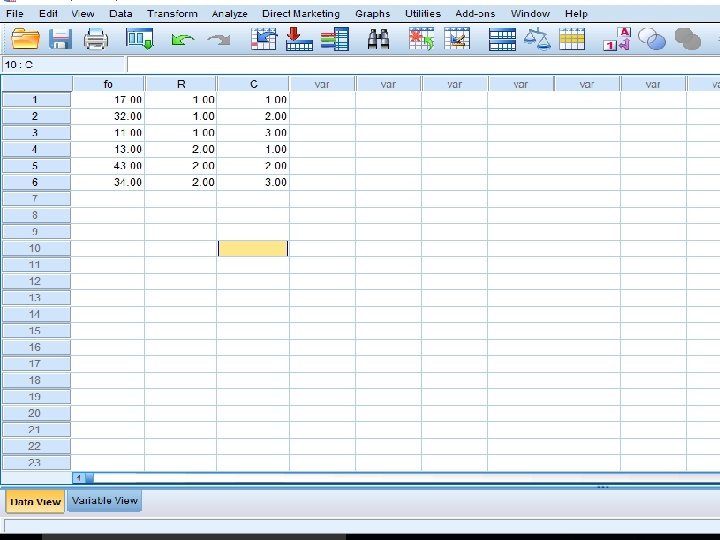Viewport: 720px width, 540px height.
Task: Select row header 10
Action: [36, 248]
